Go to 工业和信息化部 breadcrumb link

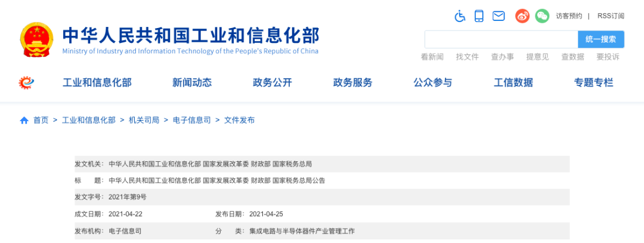[x=89, y=121]
